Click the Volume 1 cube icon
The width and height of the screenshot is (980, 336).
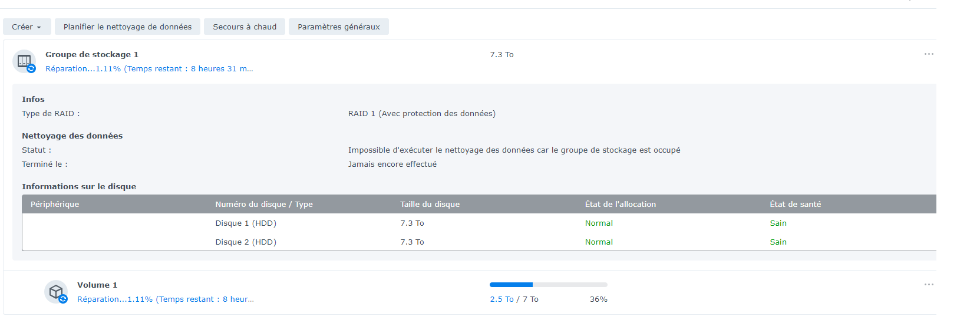coord(56,292)
